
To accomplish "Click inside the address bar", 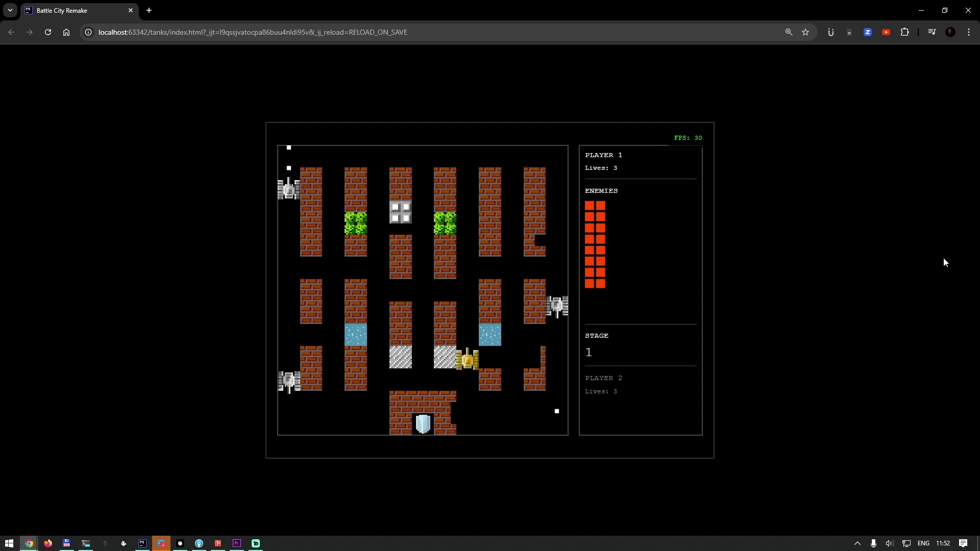I will pyautogui.click(x=357, y=32).
